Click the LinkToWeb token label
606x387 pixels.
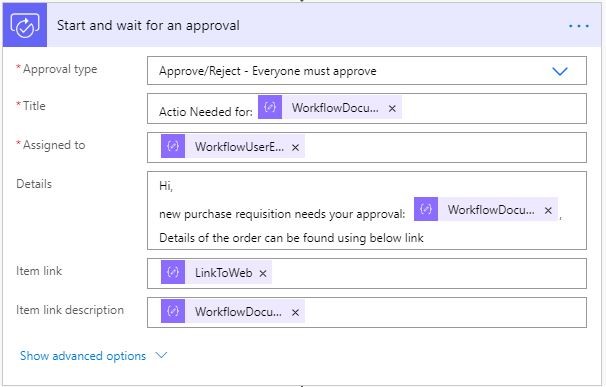223,273
